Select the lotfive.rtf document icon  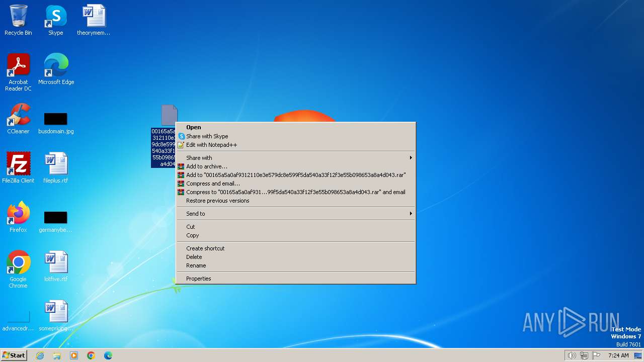pos(56,266)
